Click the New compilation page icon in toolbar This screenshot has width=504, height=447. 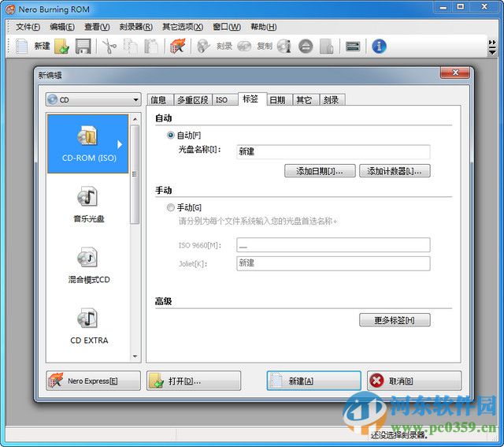[22, 47]
